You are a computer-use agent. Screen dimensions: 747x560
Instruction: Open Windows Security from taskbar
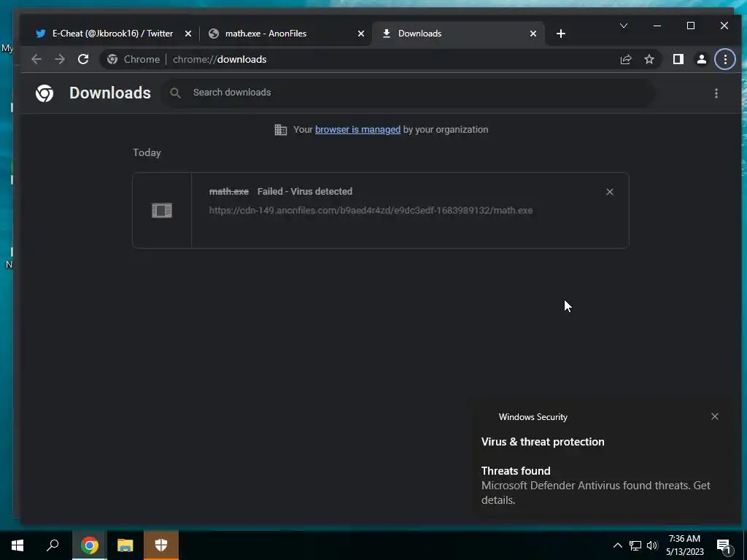(x=161, y=545)
